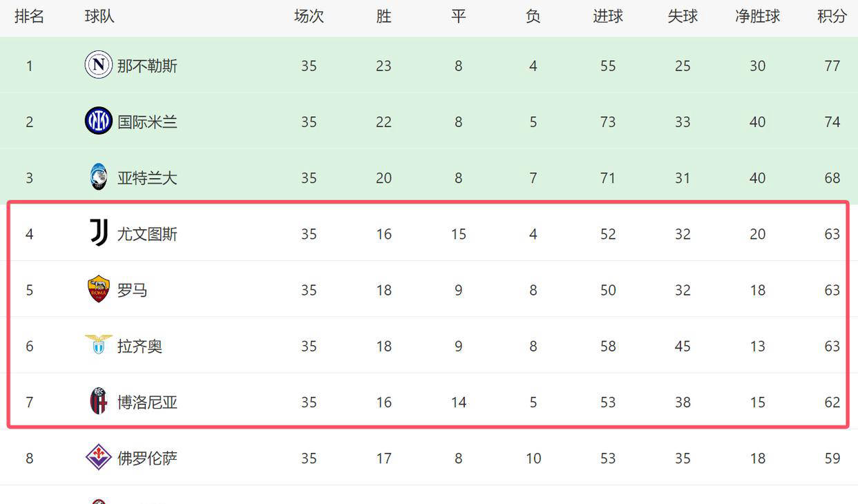Click the 失球 column header
The width and height of the screenshot is (858, 504).
click(683, 17)
